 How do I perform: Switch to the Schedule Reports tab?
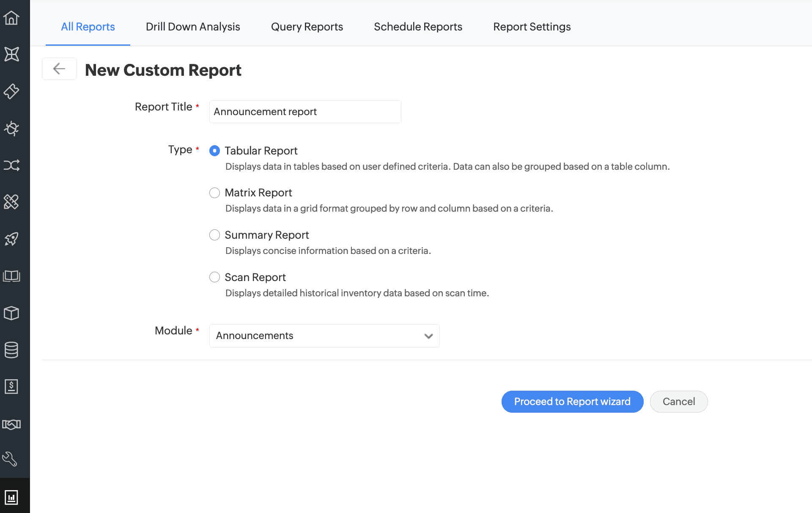coord(418,27)
